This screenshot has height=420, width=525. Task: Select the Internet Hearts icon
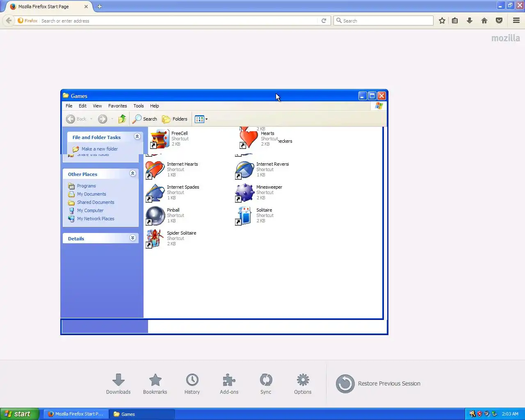click(x=155, y=170)
